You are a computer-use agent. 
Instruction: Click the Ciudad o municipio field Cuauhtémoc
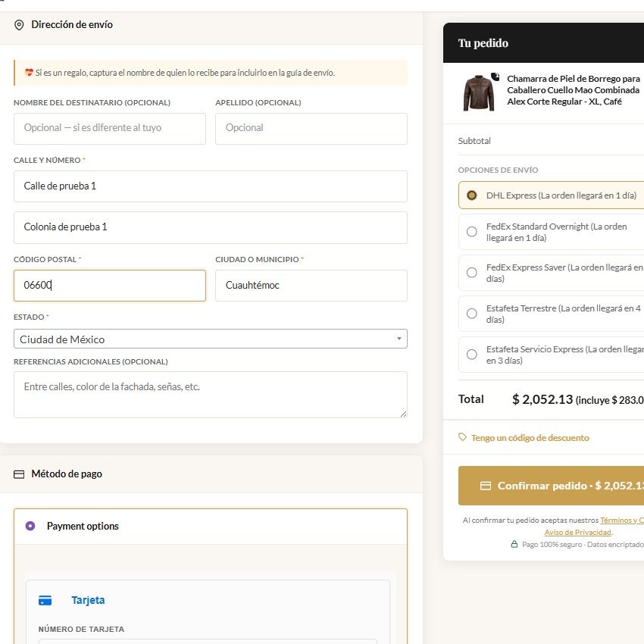pyautogui.click(x=311, y=286)
